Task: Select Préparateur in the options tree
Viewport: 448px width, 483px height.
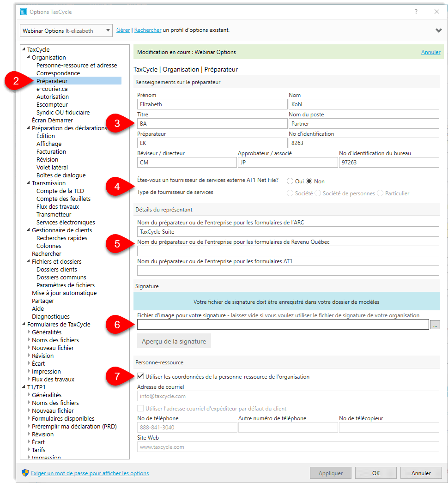Action: coord(52,81)
